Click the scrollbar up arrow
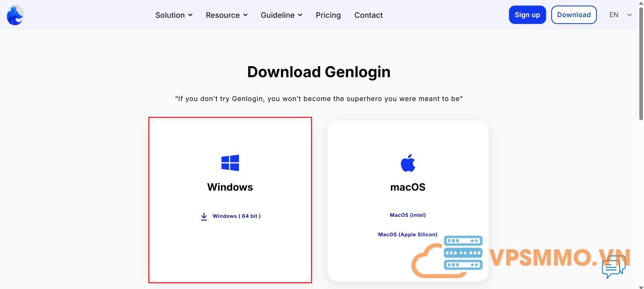This screenshot has width=644, height=289. 641,3
